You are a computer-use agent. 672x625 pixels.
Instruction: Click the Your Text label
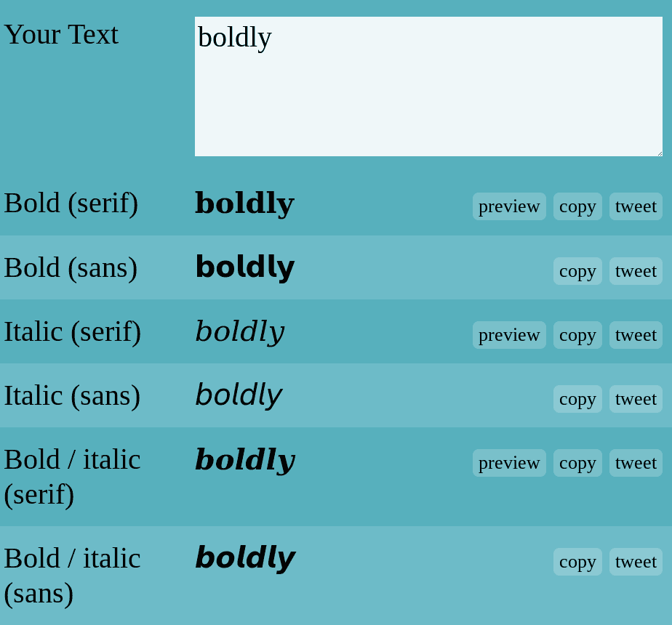61,33
